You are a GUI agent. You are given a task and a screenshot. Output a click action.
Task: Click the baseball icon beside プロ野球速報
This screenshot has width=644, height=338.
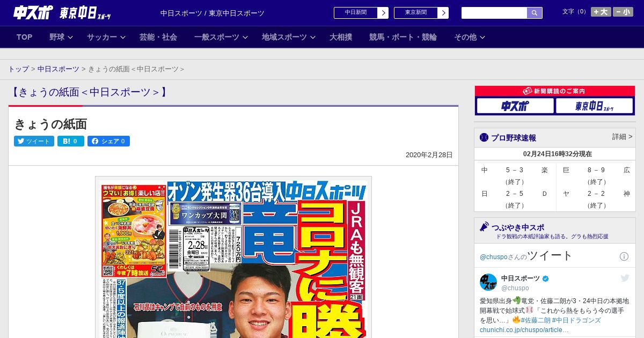pyautogui.click(x=484, y=137)
